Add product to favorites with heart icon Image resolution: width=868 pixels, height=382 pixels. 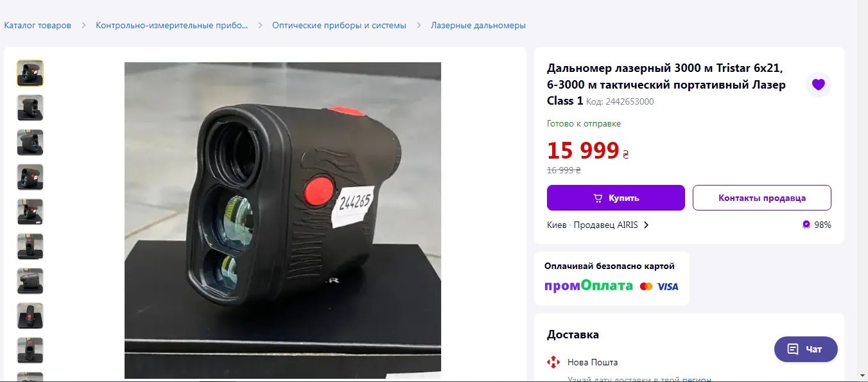818,85
